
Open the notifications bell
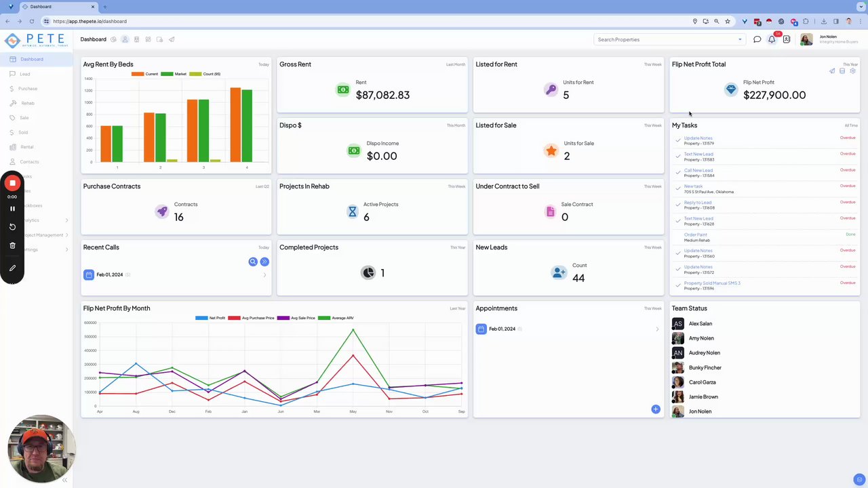pos(772,39)
